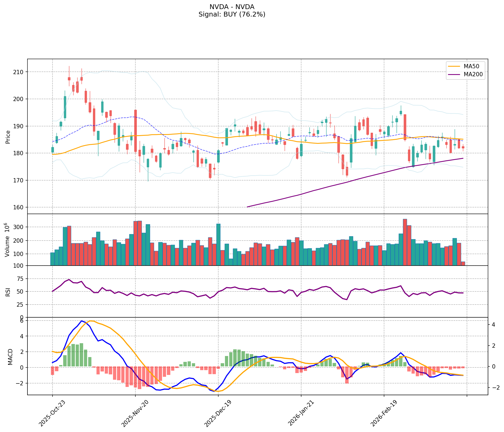Click the tall red candlestick at 2025-Nov-20
Screen dimensions: 504x432
coord(135,131)
